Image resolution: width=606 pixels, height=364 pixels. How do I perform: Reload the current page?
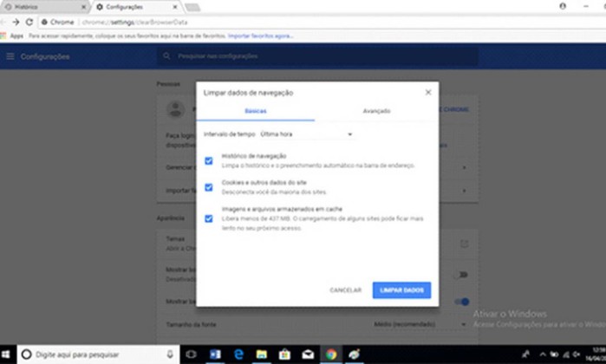pos(30,22)
